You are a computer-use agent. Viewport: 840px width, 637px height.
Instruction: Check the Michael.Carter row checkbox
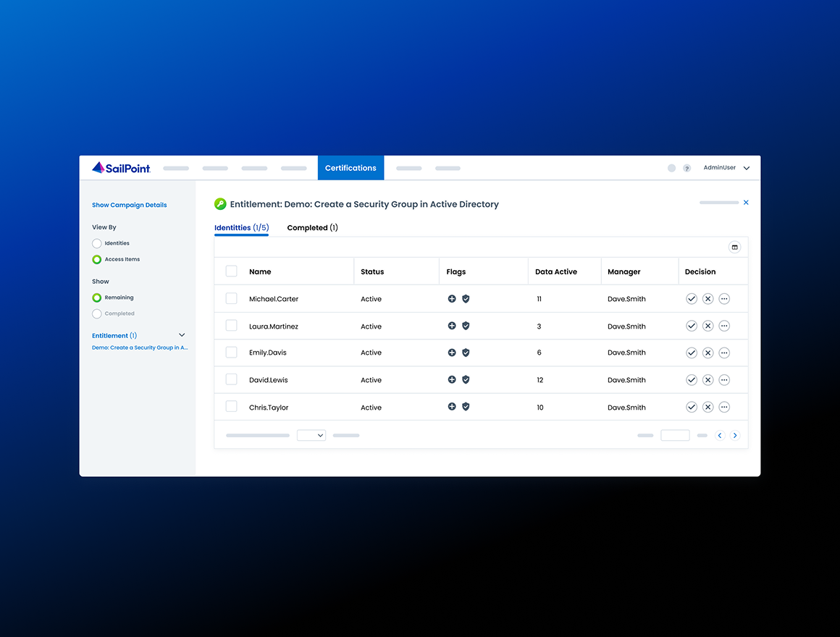coord(232,299)
